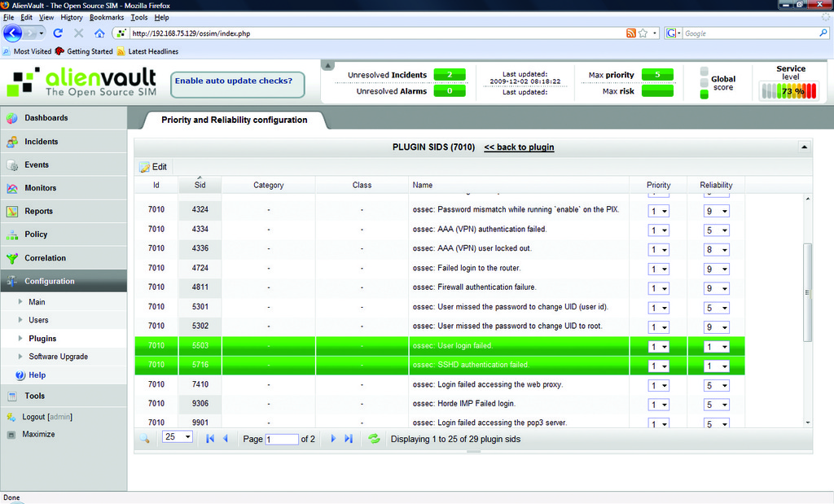The height and width of the screenshot is (504, 834).
Task: Click the browser home icon
Action: [99, 33]
